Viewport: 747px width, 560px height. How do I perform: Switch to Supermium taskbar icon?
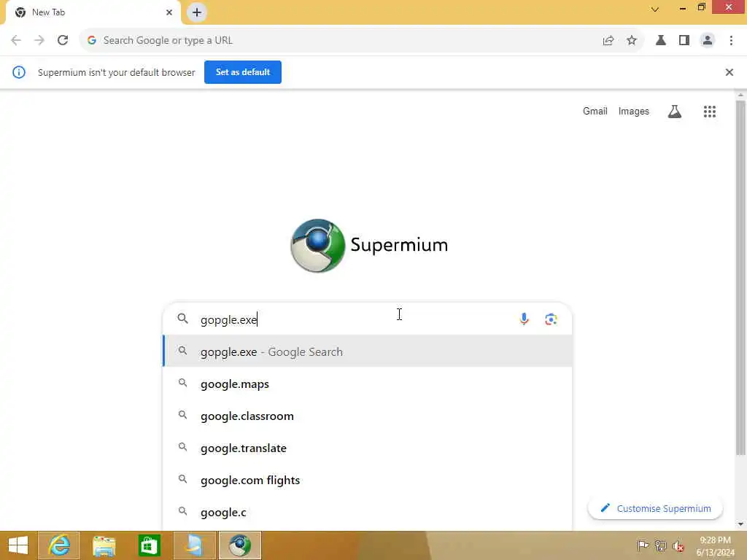239,545
